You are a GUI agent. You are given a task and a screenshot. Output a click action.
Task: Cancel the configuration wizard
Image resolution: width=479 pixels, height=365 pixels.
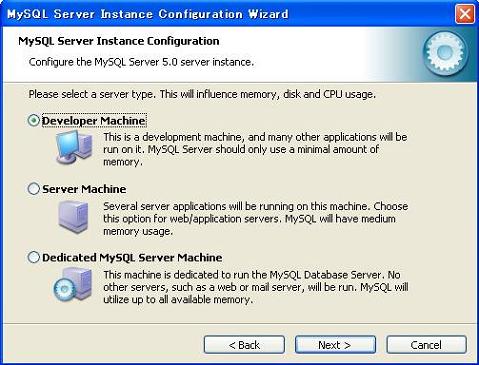coord(426,345)
